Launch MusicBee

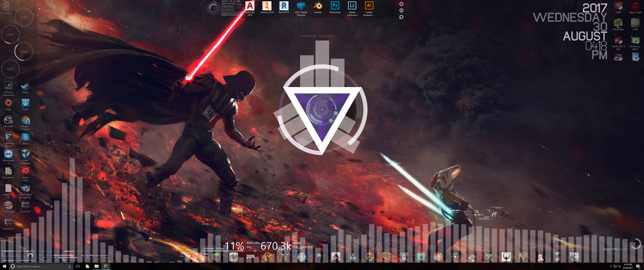pos(8,121)
